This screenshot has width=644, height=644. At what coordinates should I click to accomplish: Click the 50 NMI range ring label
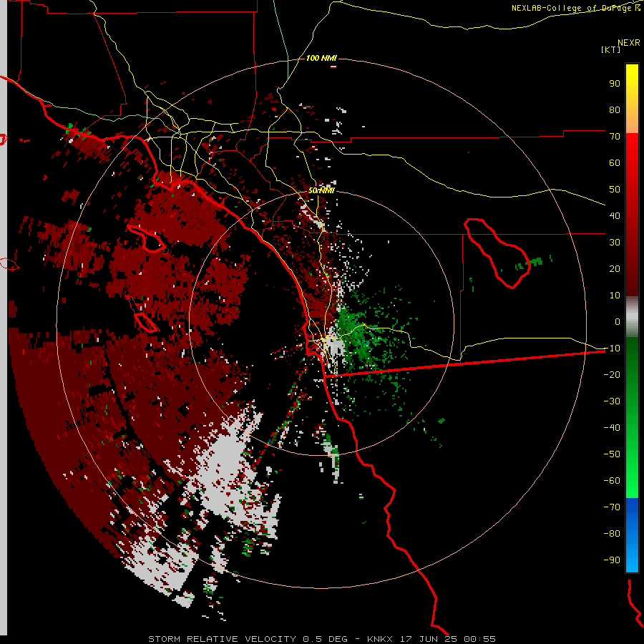click(321, 190)
